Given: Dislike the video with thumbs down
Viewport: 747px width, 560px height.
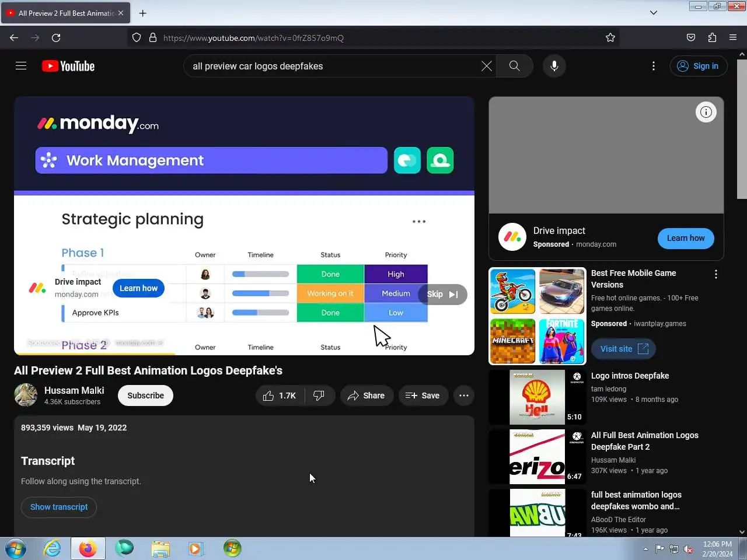Looking at the screenshot, I should pos(319,395).
